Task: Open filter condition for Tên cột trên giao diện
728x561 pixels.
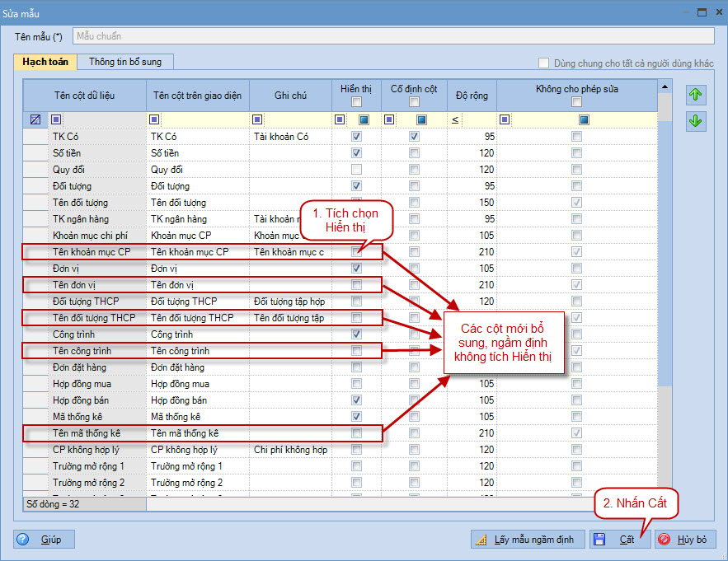Action: coord(154,119)
